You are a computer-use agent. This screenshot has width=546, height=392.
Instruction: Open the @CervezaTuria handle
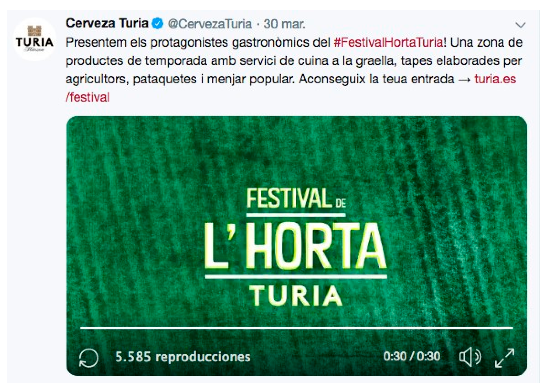point(210,24)
